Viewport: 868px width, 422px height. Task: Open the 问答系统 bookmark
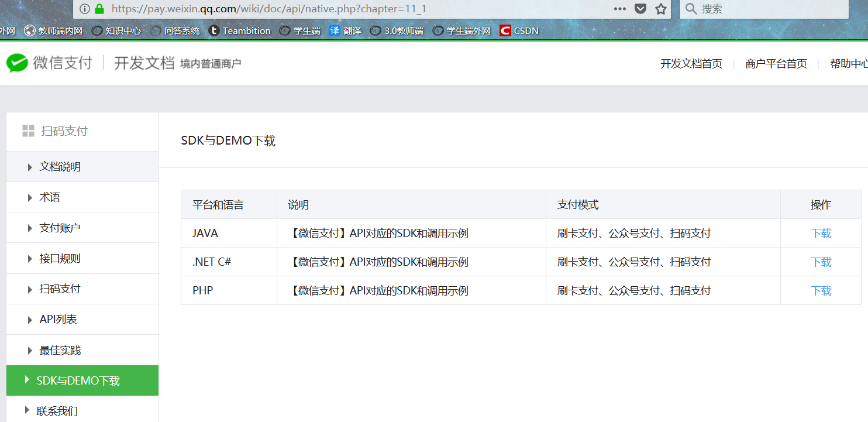[x=175, y=30]
